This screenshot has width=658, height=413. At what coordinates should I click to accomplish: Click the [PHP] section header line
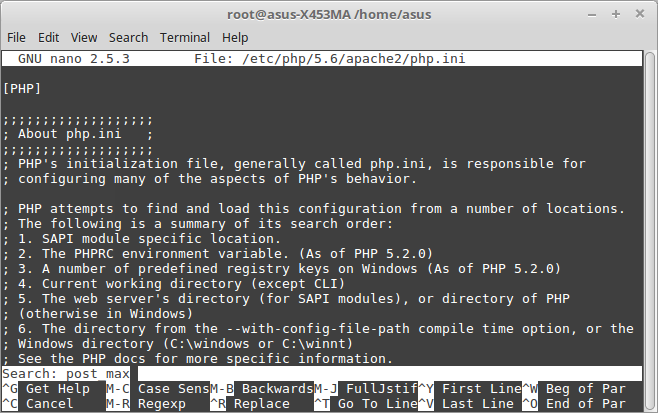click(x=22, y=88)
